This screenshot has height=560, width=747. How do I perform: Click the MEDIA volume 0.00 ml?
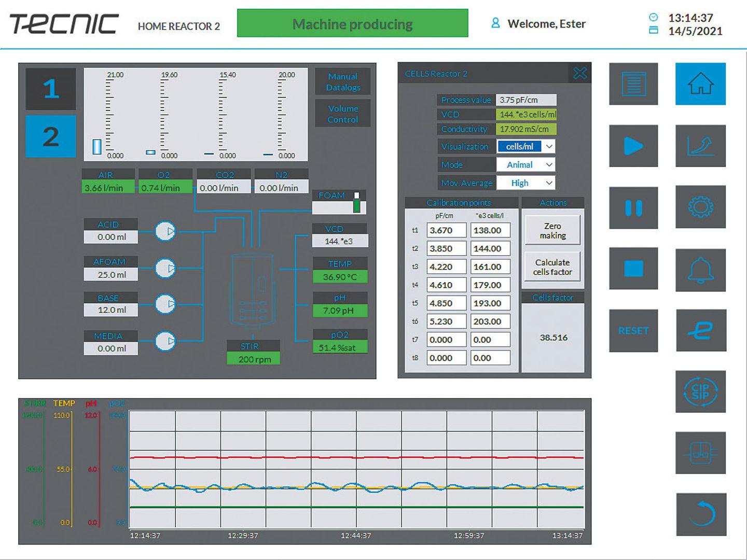111,348
